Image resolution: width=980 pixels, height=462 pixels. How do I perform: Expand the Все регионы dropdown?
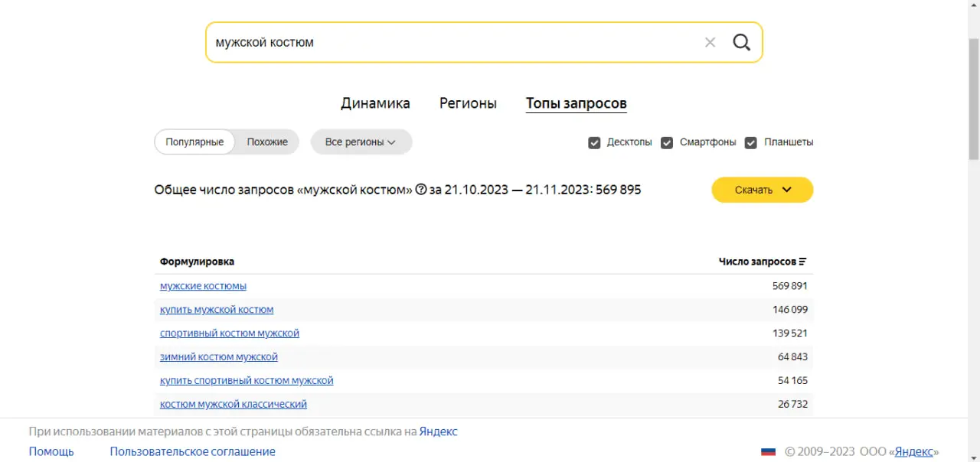(x=361, y=142)
